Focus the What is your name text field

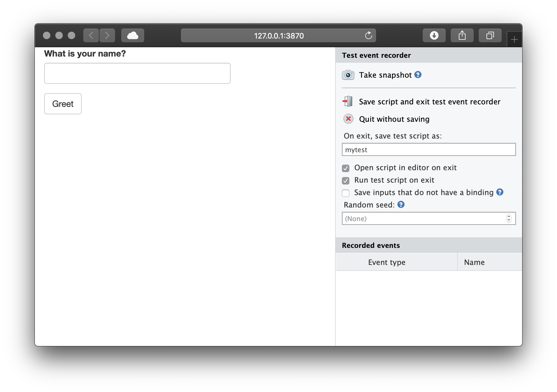137,74
